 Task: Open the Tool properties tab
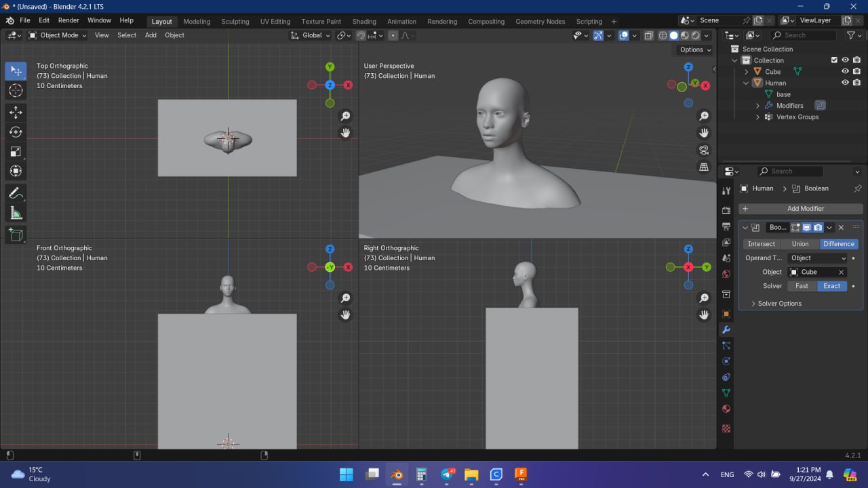click(726, 191)
